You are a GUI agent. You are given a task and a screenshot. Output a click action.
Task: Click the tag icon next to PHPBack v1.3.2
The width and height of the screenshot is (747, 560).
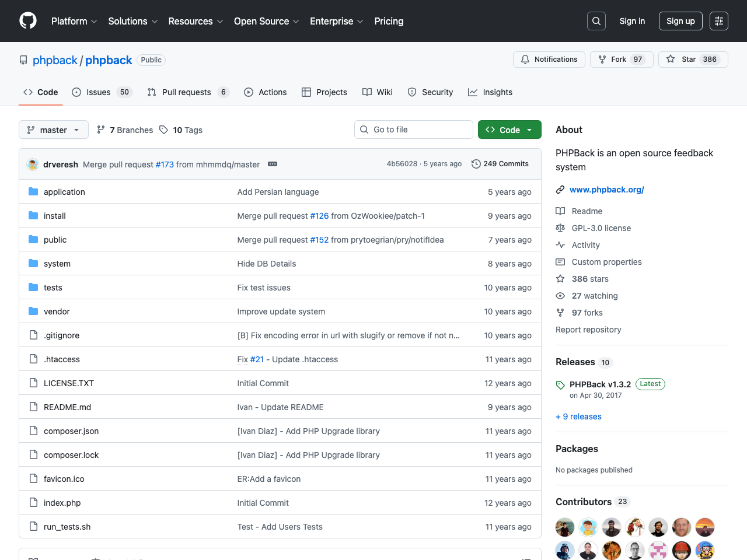tap(560, 384)
